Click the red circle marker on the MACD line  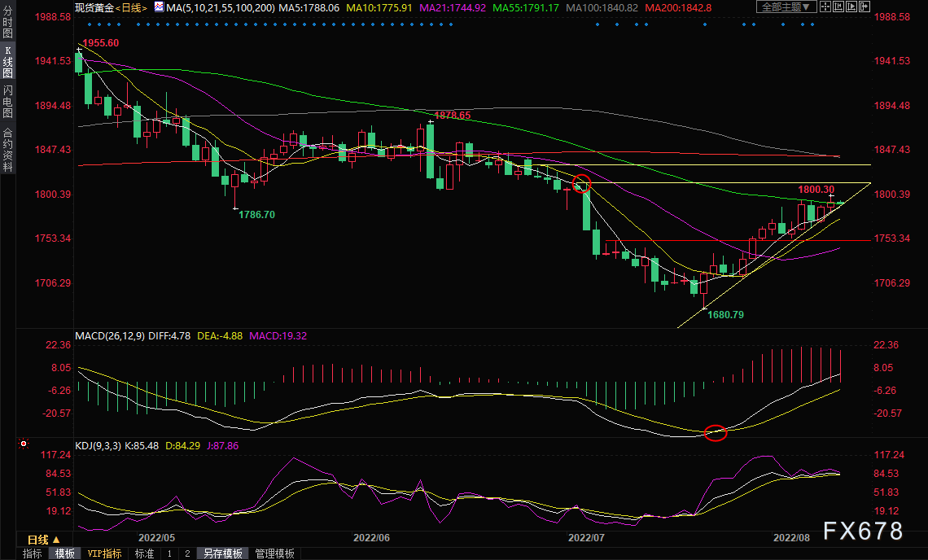[715, 433]
